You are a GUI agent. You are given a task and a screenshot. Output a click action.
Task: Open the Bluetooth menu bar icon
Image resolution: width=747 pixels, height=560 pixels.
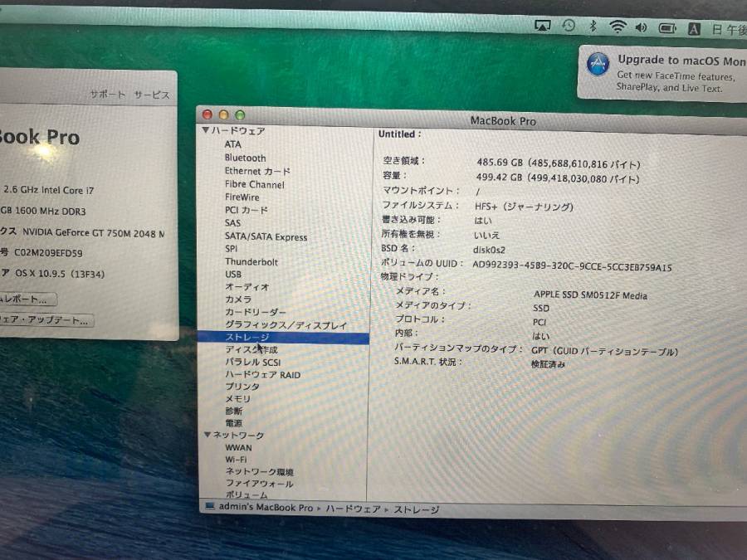click(x=593, y=27)
